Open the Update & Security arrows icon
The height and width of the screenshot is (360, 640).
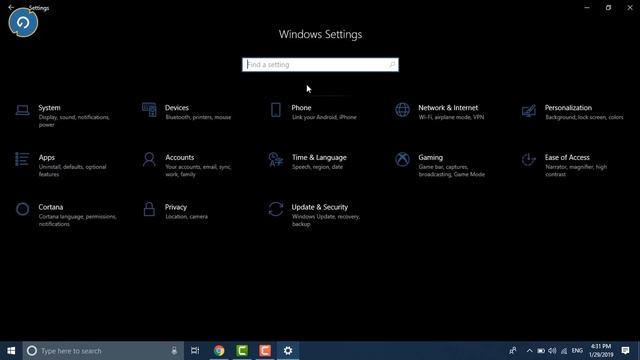pyautogui.click(x=276, y=209)
